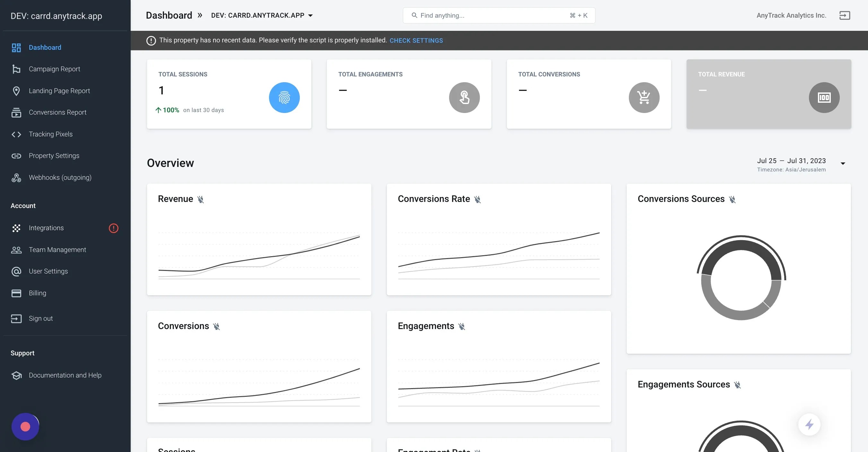Expand the DEV: CARRD.ANYTRACK.APP property dropdown
This screenshot has width=868, height=452.
coord(262,15)
